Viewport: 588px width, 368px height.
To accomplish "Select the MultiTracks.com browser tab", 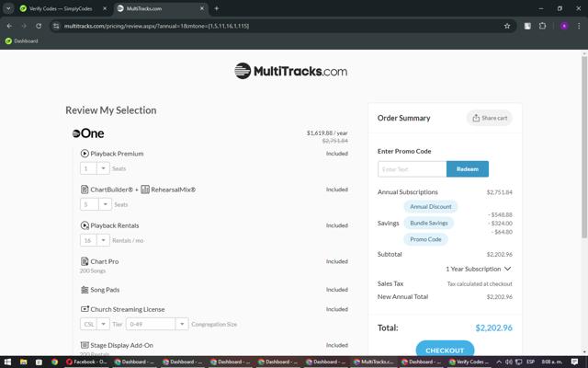I will (160, 8).
